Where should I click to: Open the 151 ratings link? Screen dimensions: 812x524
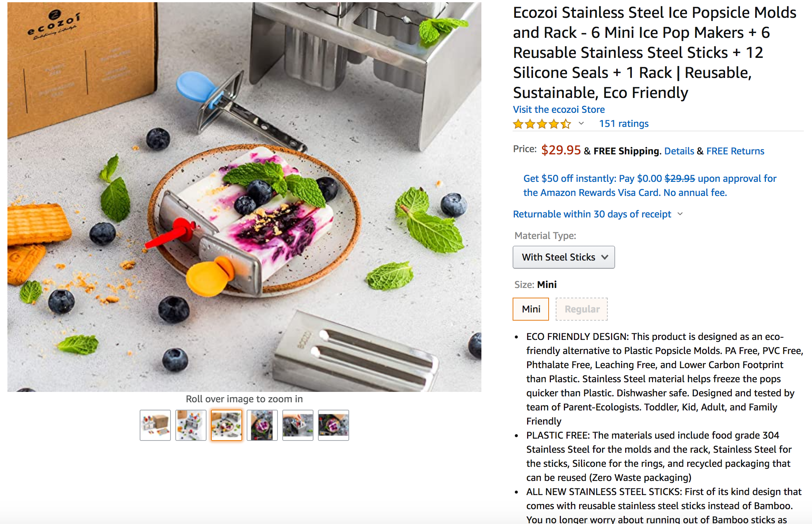(624, 124)
